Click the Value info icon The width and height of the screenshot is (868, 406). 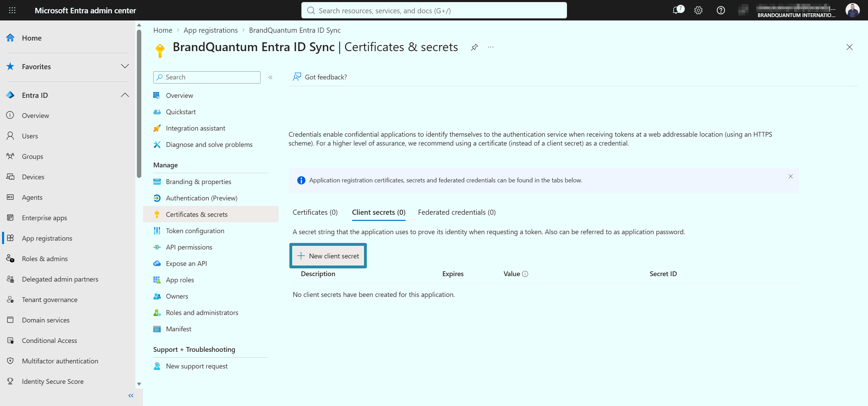pos(525,274)
